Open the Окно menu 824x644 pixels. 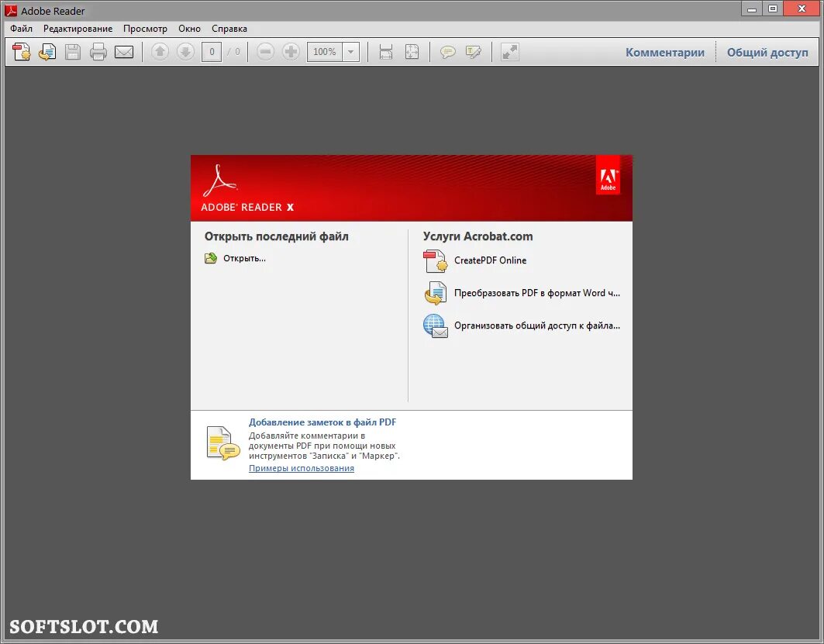[189, 29]
